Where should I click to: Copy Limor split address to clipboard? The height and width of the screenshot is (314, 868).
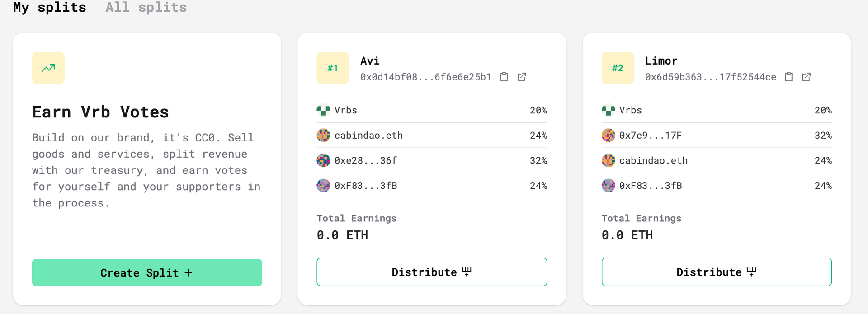click(x=789, y=77)
